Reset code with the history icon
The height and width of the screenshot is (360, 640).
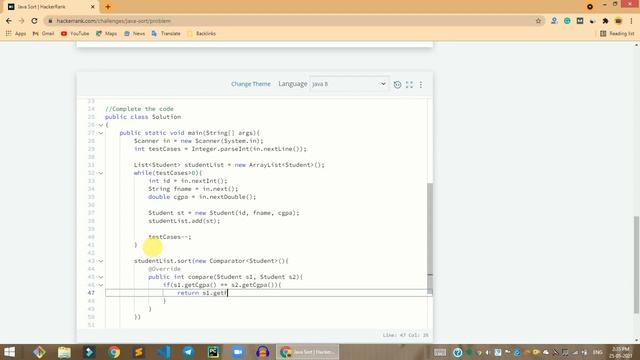tap(397, 84)
